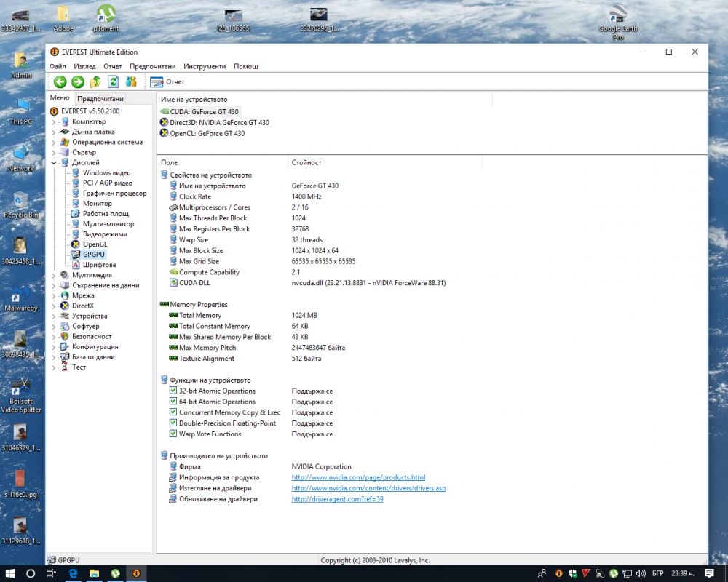
Task: Select CUDA: GeForce GT 430 device
Action: pos(199,112)
